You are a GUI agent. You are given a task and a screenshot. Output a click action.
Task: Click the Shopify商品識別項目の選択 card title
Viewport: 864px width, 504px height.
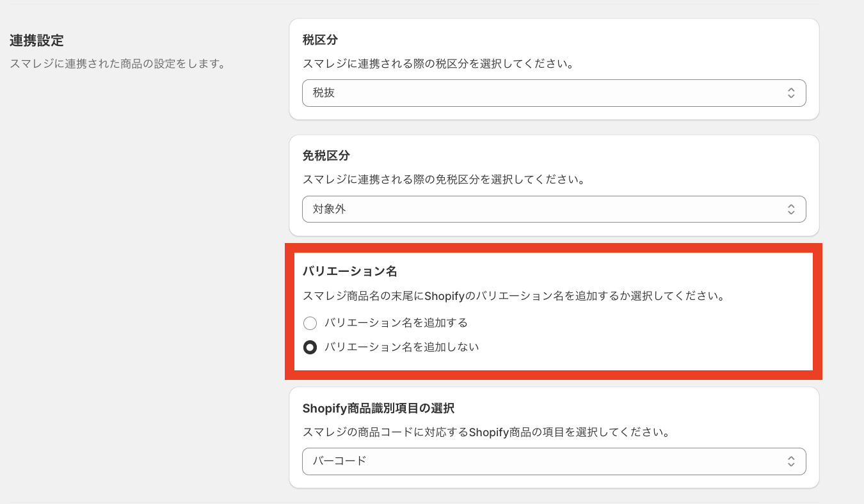tap(378, 407)
